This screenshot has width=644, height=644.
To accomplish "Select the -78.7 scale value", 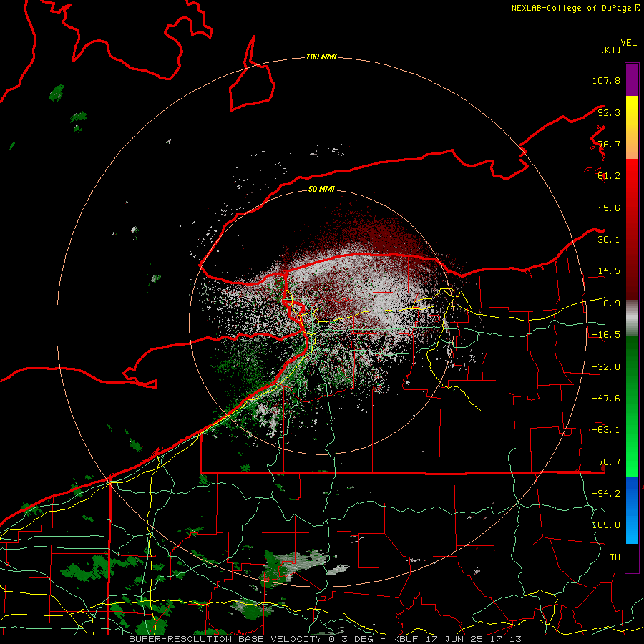I will (606, 462).
